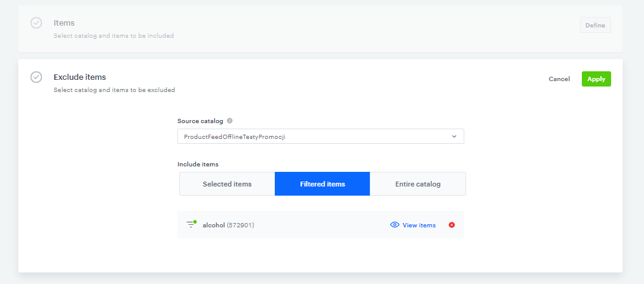Screen dimensions: 644x284
Task: Click the alcohol item count 572901
Action: (x=240, y=225)
